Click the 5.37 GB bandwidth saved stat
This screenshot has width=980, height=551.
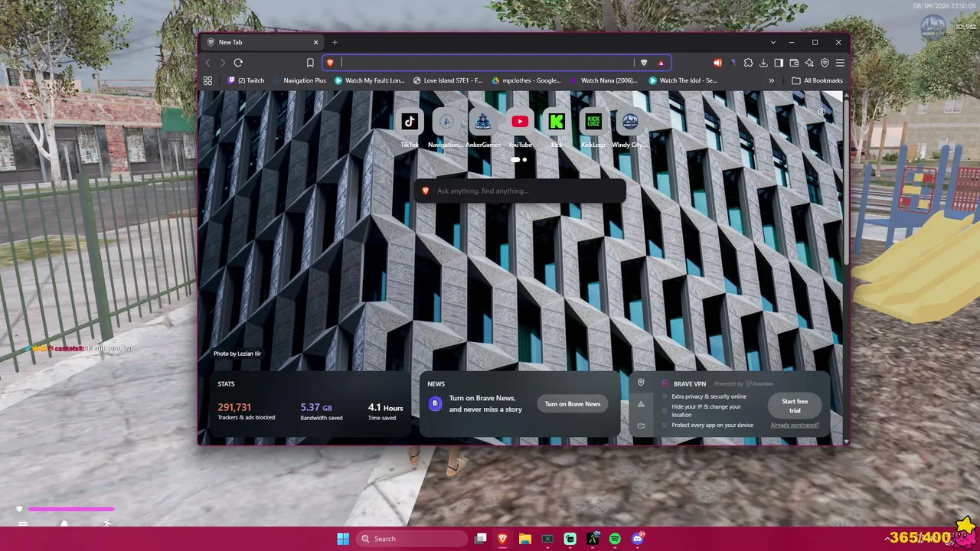tap(322, 412)
